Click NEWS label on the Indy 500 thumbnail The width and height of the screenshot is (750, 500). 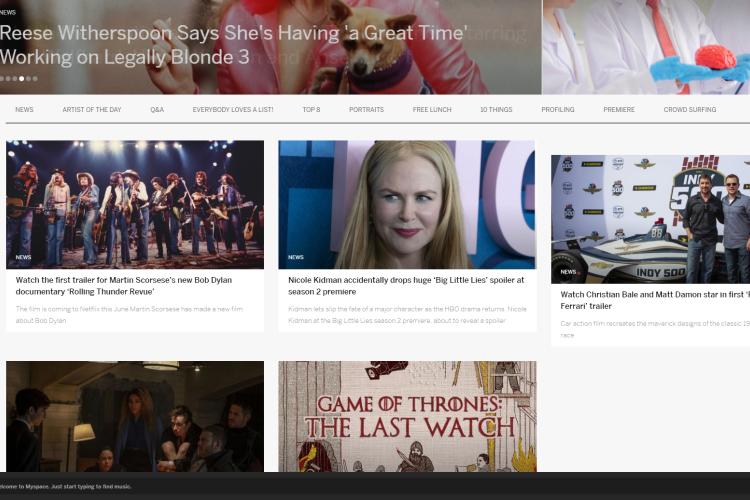(568, 272)
